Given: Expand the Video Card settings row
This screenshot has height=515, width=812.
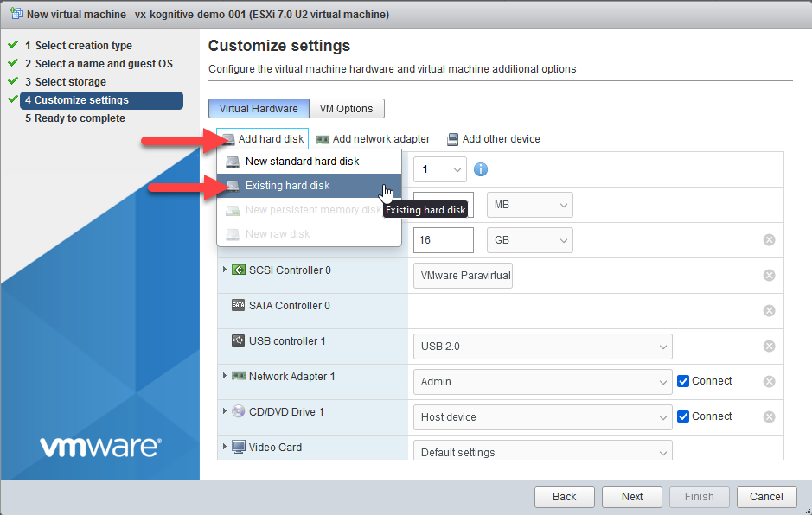Looking at the screenshot, I should [x=225, y=447].
